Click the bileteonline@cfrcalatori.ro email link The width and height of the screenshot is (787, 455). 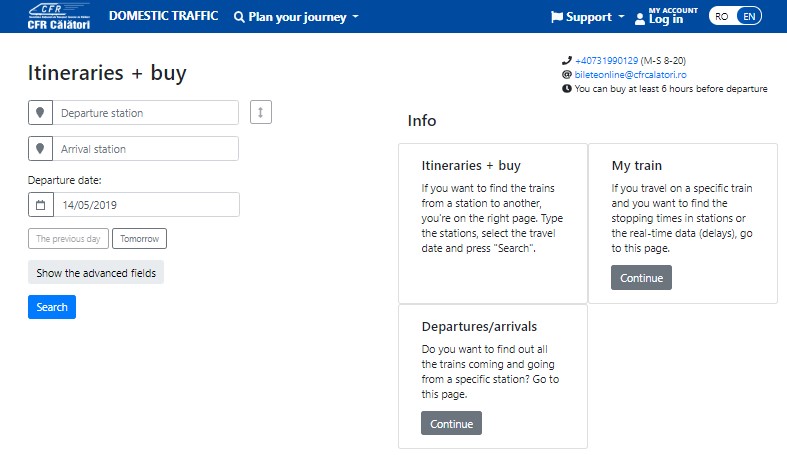click(630, 75)
